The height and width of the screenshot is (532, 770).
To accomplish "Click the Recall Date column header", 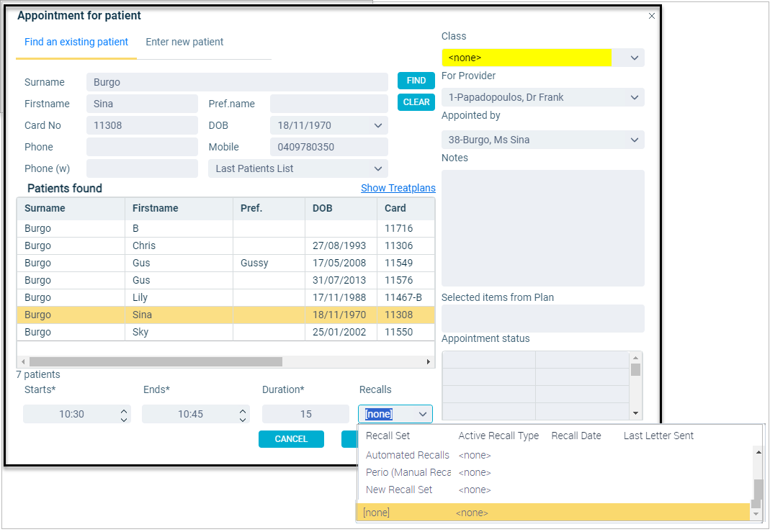I will (576, 436).
